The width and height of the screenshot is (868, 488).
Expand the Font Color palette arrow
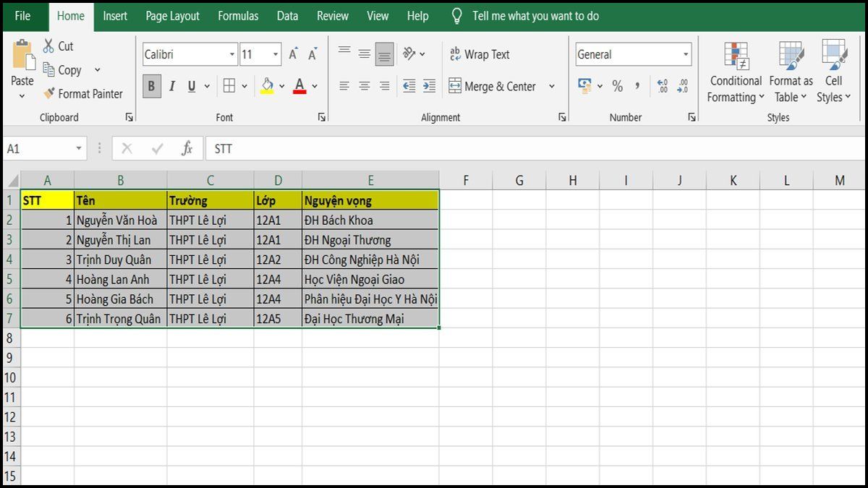(315, 86)
